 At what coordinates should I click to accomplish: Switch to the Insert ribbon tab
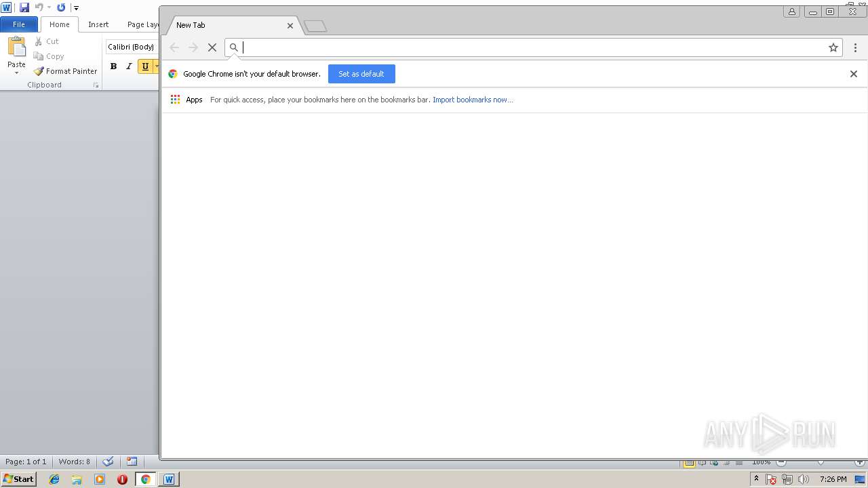pyautogui.click(x=98, y=24)
